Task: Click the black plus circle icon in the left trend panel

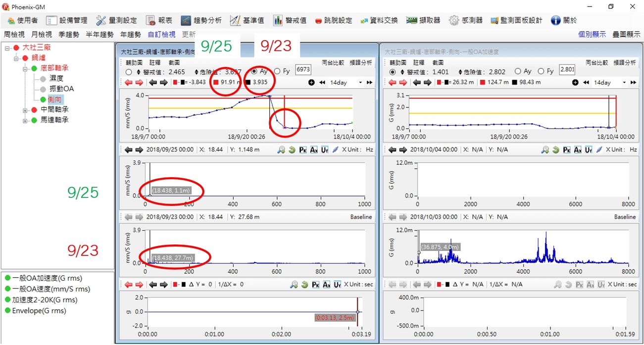Action: (x=311, y=82)
